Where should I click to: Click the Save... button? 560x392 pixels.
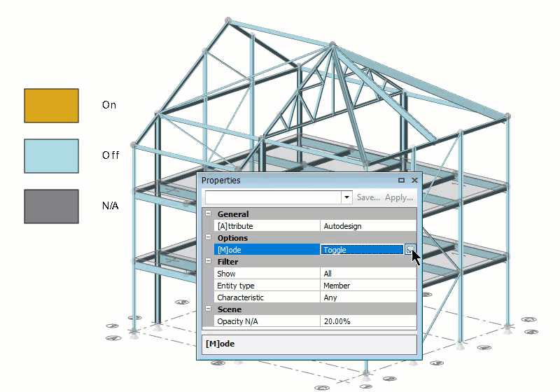click(368, 197)
